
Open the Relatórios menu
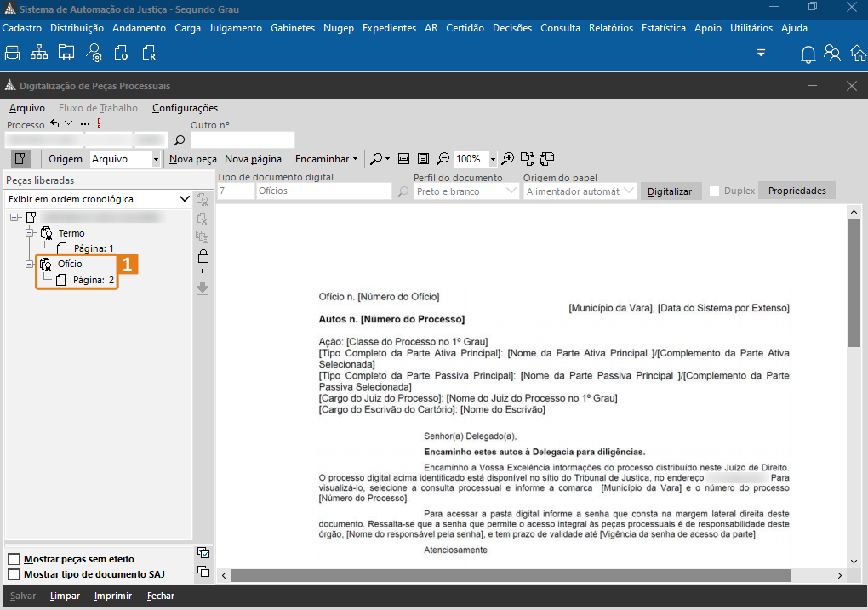pos(611,28)
